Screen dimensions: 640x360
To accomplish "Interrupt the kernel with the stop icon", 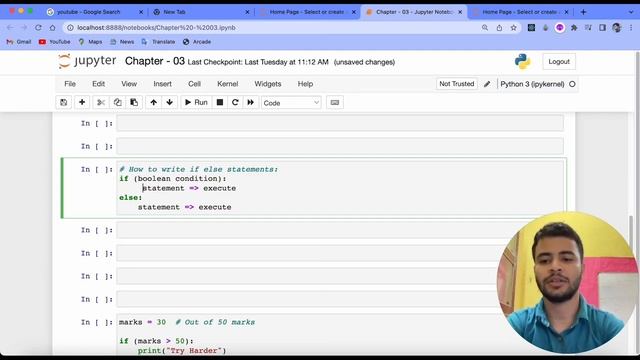I will 220,102.
